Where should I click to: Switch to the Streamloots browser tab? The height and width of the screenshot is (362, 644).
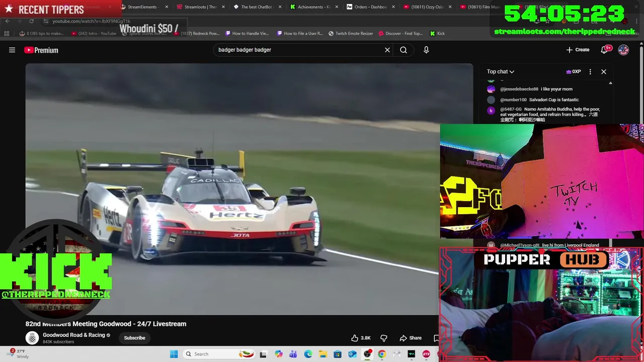199,7
